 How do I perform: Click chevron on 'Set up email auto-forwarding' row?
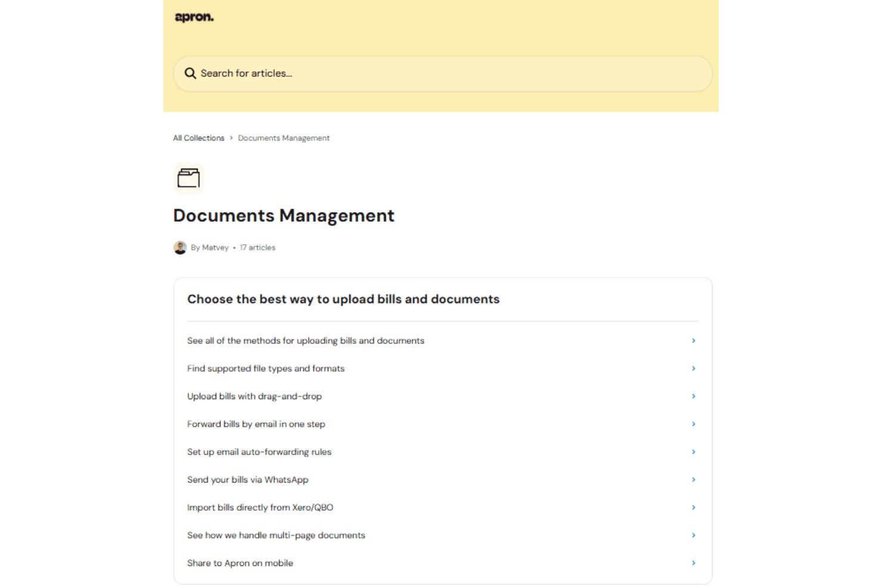tap(694, 452)
